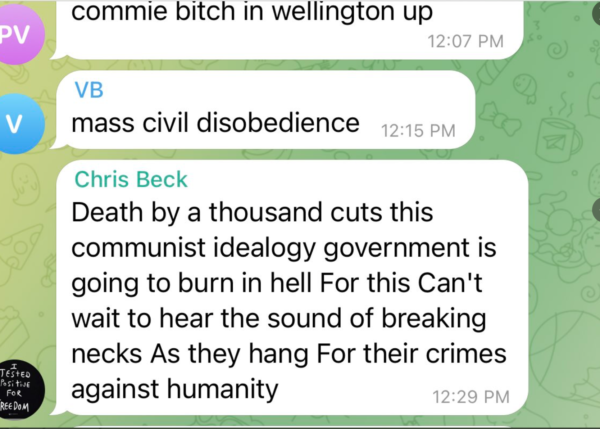Select the 'mass civil disobedience' message bubble
Viewport: 600px width, 429px height.
click(264, 110)
